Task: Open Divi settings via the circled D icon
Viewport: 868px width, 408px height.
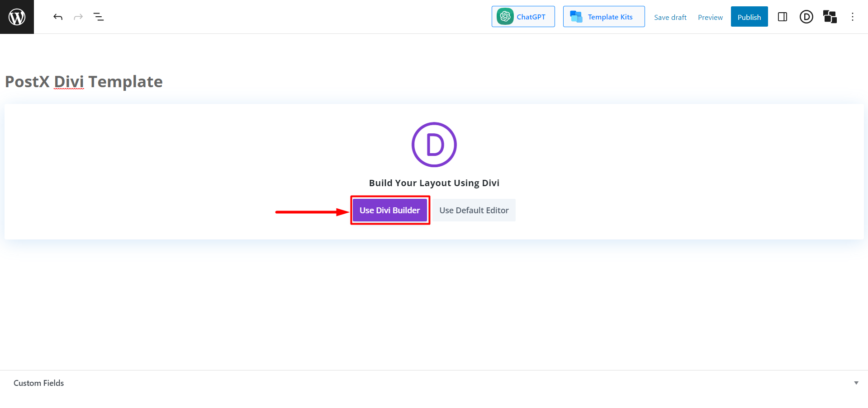Action: (806, 17)
